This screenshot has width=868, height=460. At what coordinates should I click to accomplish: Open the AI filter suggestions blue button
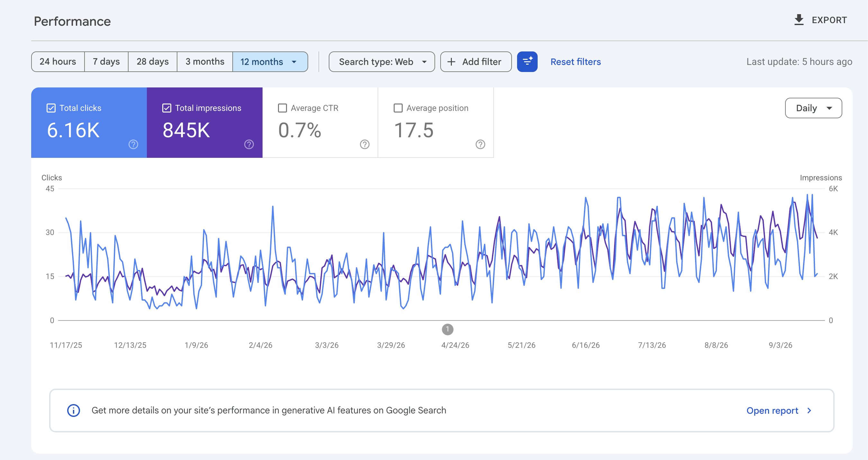[527, 62]
